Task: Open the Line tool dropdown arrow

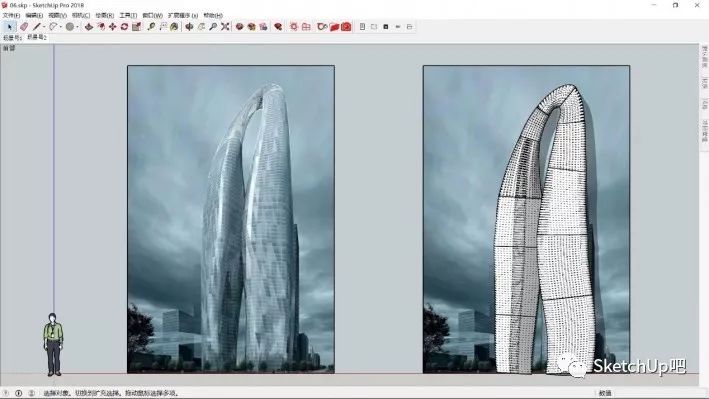Action: pos(44,28)
